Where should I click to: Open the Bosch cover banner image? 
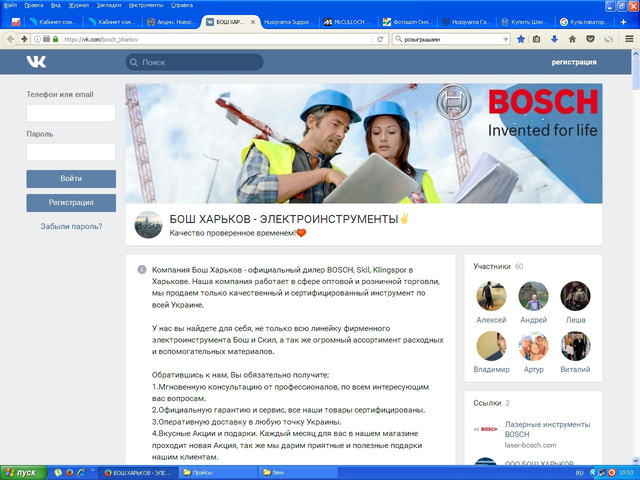(364, 143)
